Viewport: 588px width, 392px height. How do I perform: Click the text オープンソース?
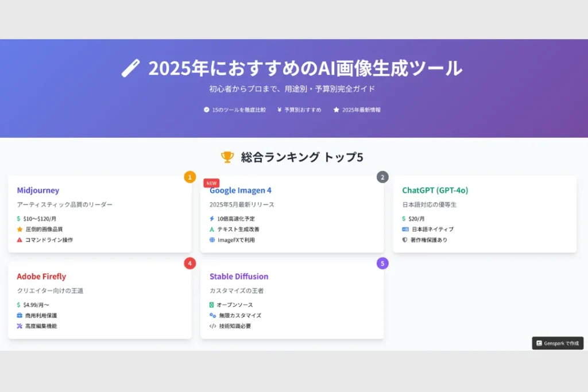[235, 305]
